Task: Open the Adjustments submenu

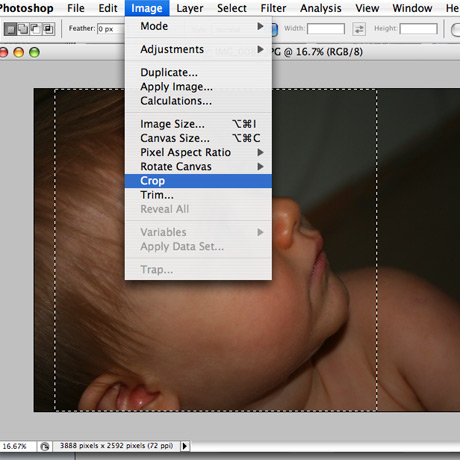Action: tap(198, 49)
